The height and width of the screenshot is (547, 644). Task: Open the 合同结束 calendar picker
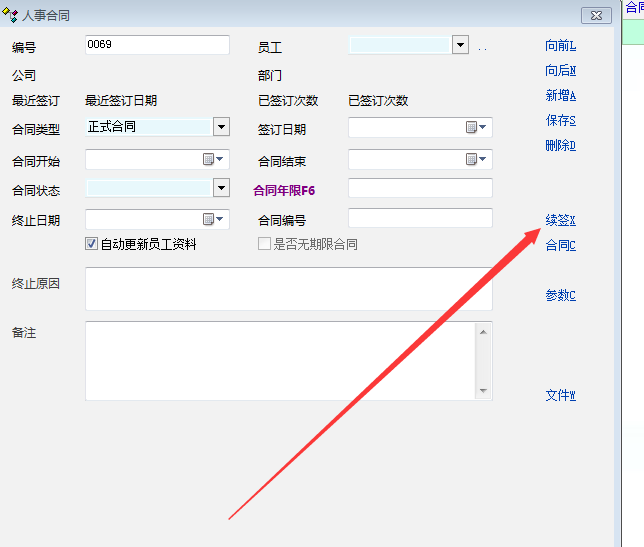(x=476, y=159)
